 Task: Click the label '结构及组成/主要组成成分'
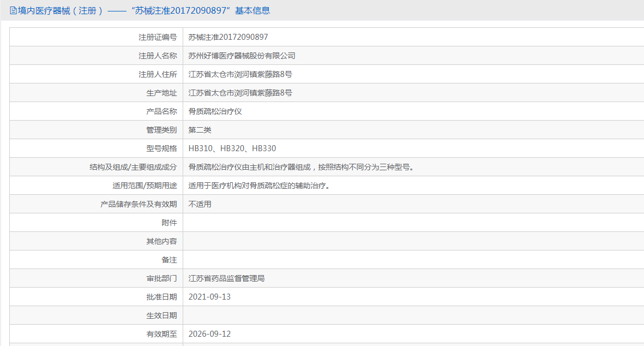133,167
